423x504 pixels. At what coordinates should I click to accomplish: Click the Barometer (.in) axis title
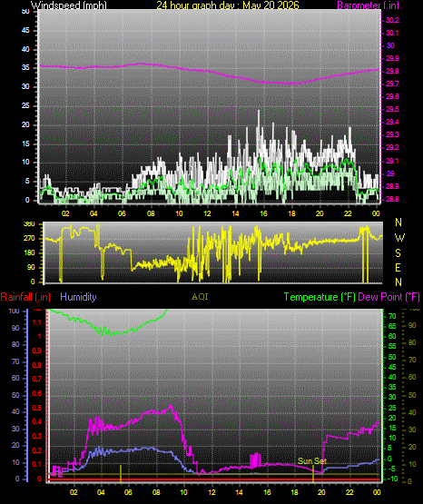click(368, 5)
